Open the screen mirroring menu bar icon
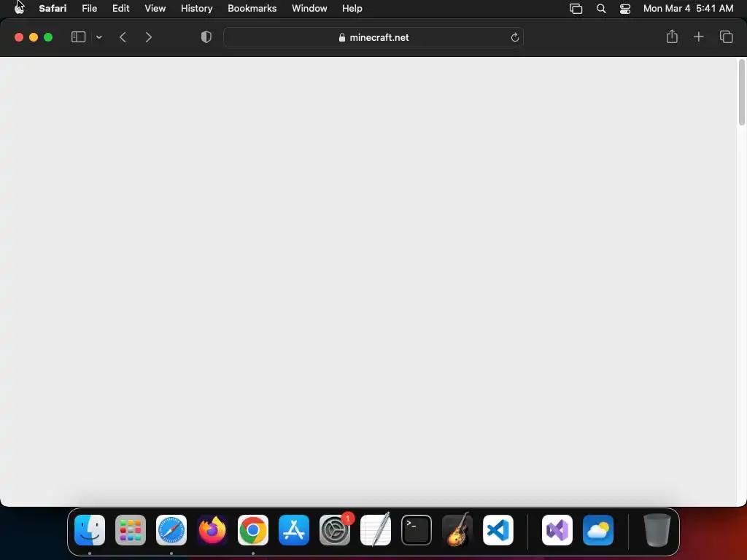 [x=576, y=9]
